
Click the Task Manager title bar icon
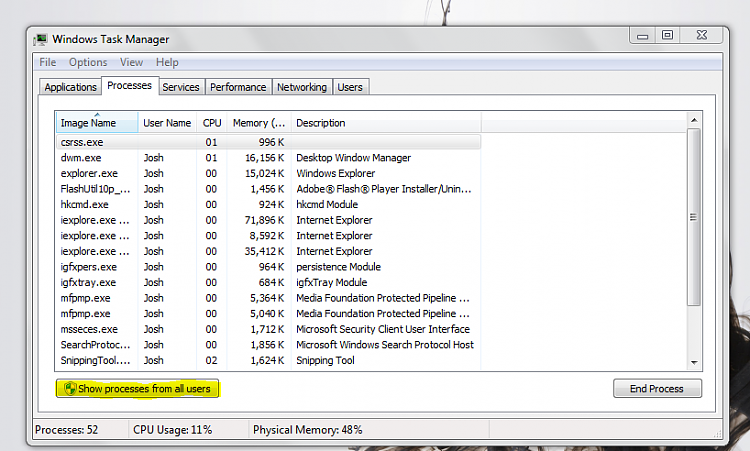(x=41, y=39)
